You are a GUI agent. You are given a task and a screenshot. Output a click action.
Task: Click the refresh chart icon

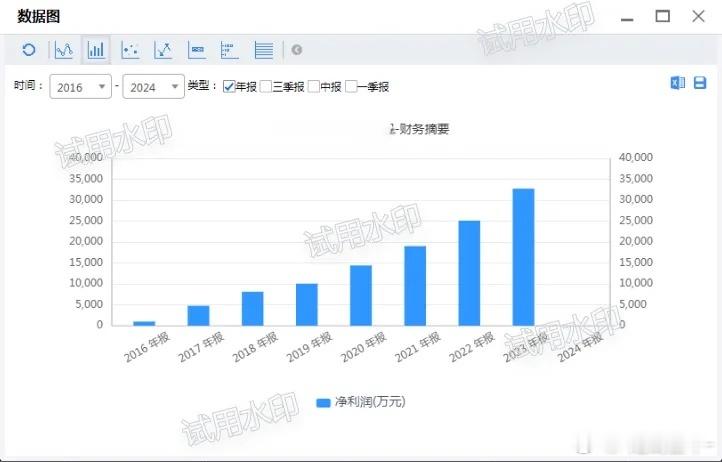(29, 50)
